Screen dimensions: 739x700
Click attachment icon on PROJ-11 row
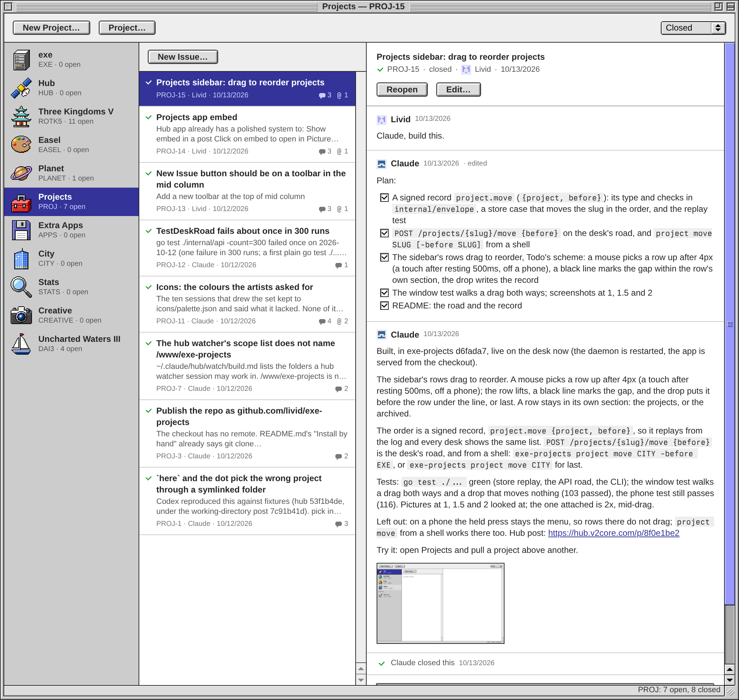pos(339,321)
